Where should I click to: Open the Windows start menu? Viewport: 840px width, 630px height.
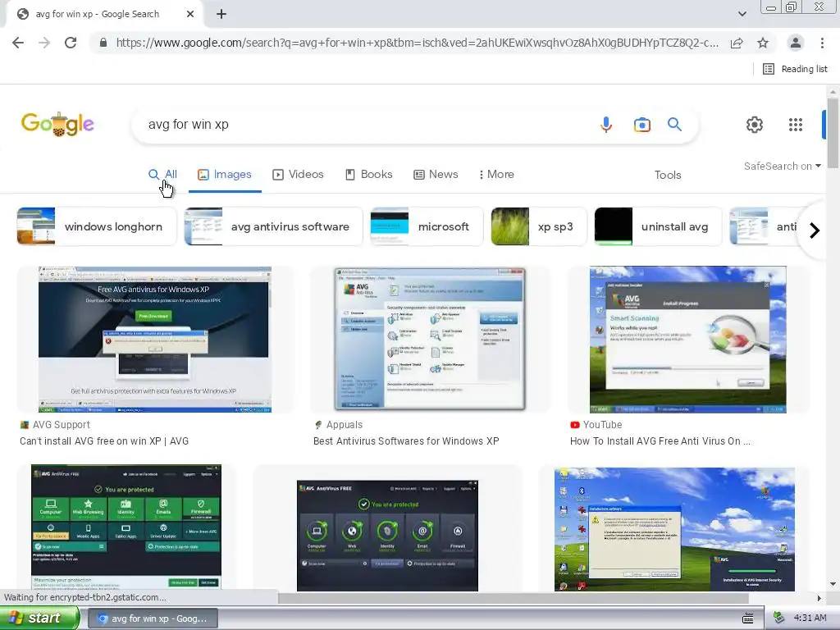pyautogui.click(x=39, y=618)
